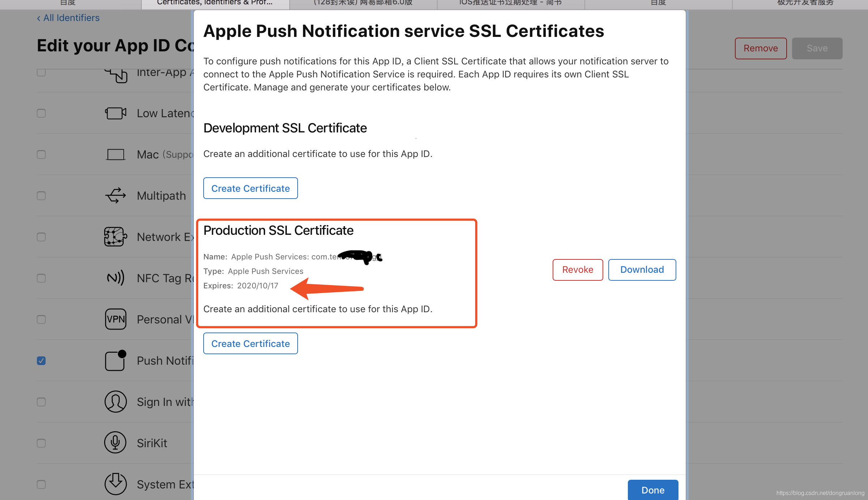
Task: Check the SiriKit capability checkbox
Action: pyautogui.click(x=41, y=443)
